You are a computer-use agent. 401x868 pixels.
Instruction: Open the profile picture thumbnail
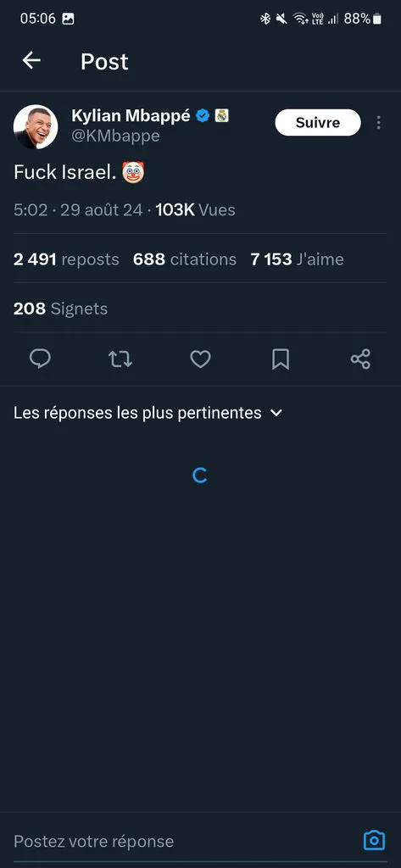coord(36,127)
